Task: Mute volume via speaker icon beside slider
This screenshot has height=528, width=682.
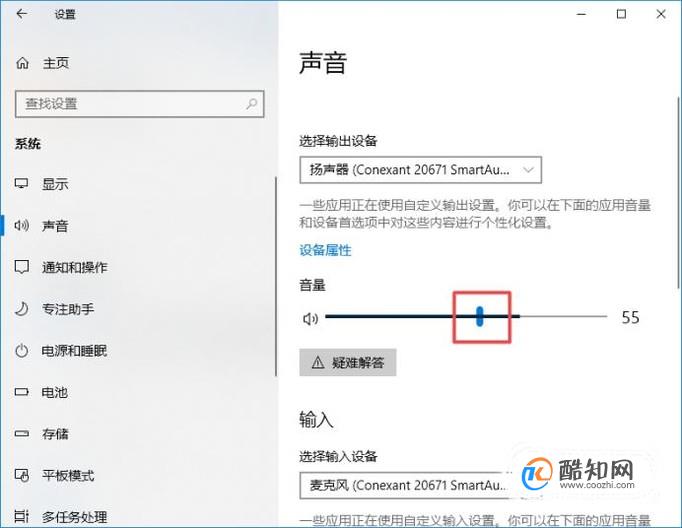Action: coord(310,319)
